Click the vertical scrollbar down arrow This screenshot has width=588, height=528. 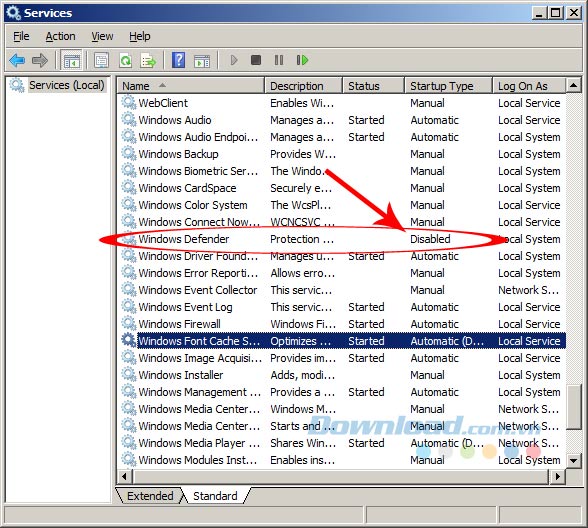click(573, 460)
